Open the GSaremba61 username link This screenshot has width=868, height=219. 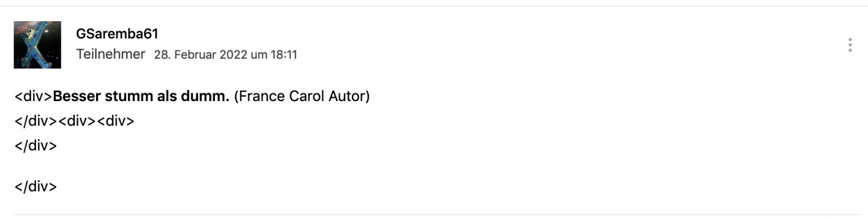pyautogui.click(x=117, y=34)
